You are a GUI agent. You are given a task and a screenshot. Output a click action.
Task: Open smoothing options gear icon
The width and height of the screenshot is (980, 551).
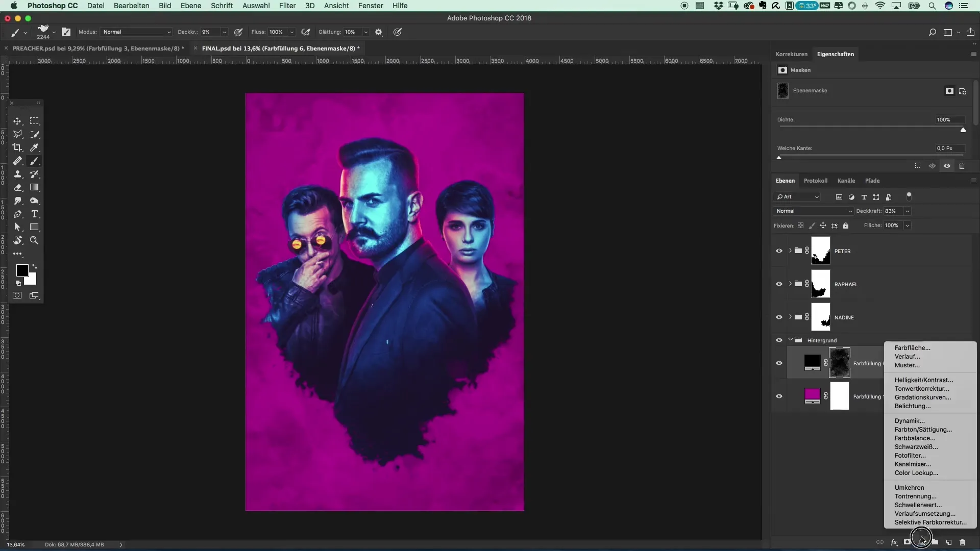(379, 32)
